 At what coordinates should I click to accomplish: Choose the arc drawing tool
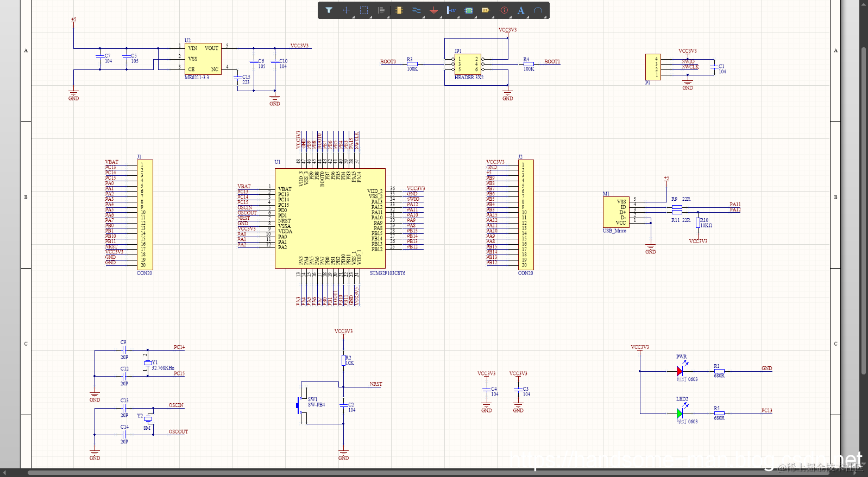[x=538, y=10]
